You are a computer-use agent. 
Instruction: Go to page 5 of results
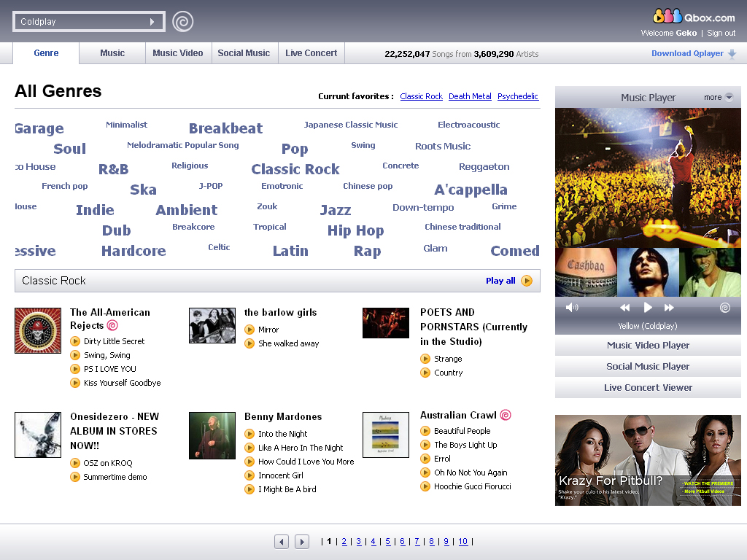388,542
